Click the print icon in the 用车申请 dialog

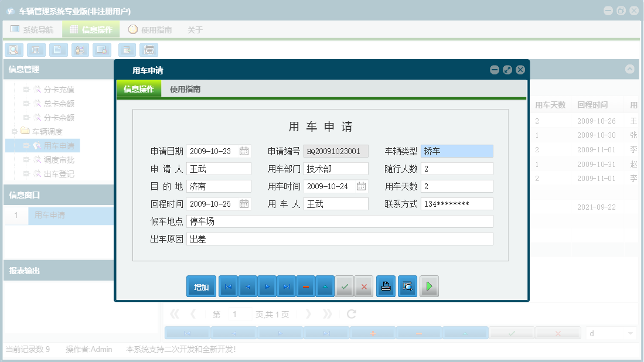[386, 286]
